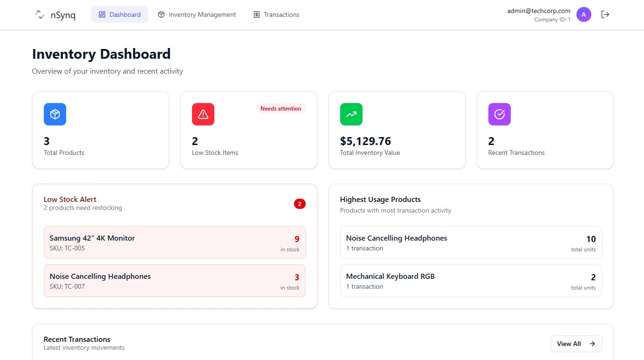Image resolution: width=644 pixels, height=360 pixels.
Task: Click the nSynq logo icon
Action: [x=39, y=14]
